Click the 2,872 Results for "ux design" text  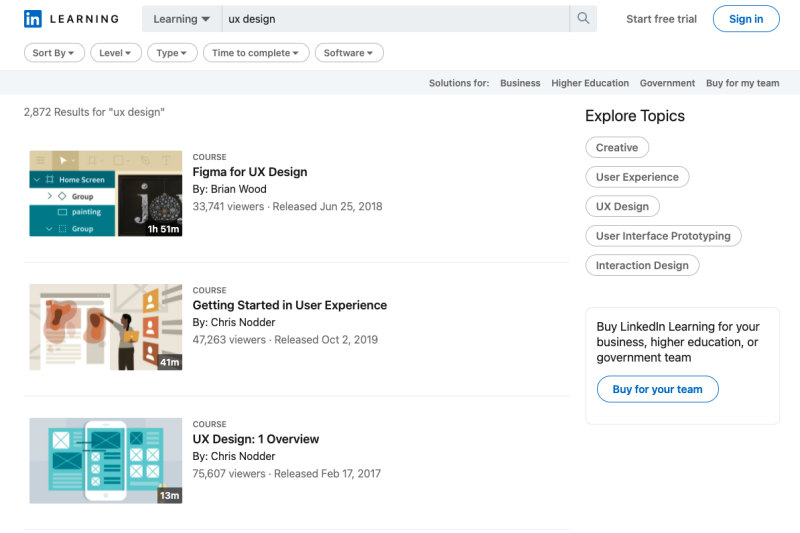(x=94, y=112)
